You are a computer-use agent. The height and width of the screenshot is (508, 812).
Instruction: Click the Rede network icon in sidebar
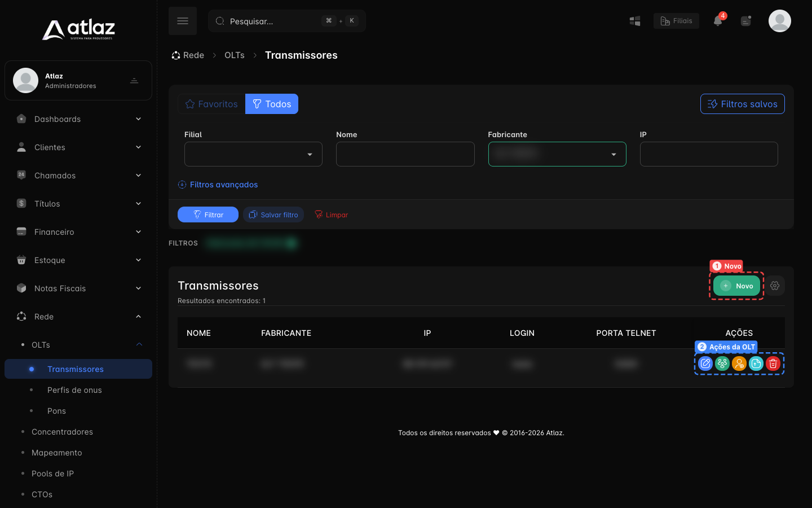(x=21, y=316)
